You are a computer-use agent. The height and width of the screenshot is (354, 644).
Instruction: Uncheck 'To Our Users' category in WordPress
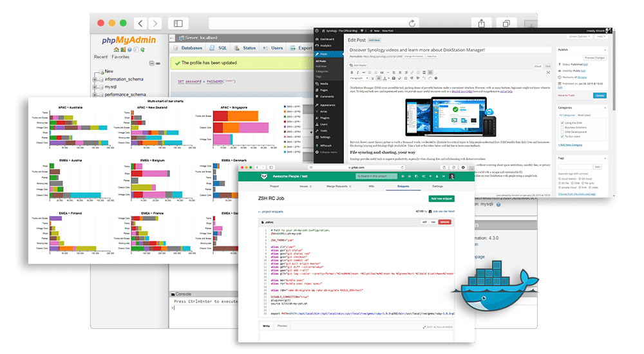click(562, 136)
